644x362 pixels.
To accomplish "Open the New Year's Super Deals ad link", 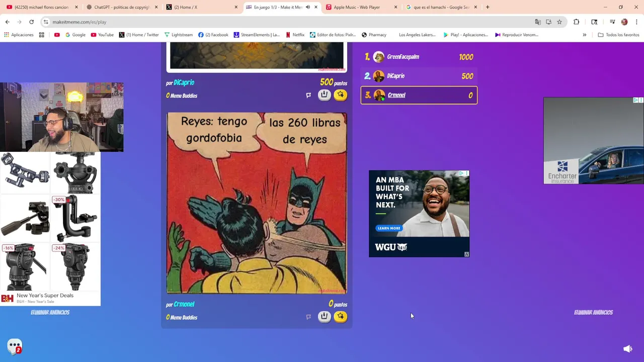I will pos(45,296).
